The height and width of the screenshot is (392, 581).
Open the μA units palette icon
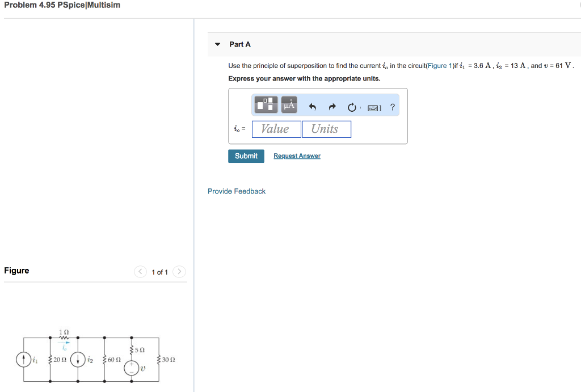(x=288, y=105)
